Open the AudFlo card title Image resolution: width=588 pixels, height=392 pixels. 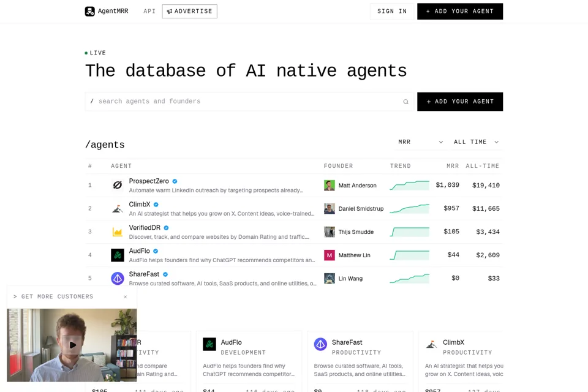(231, 342)
